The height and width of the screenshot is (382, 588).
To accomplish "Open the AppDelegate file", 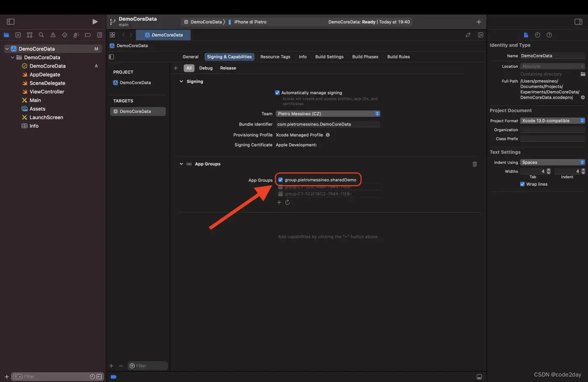I will [45, 74].
